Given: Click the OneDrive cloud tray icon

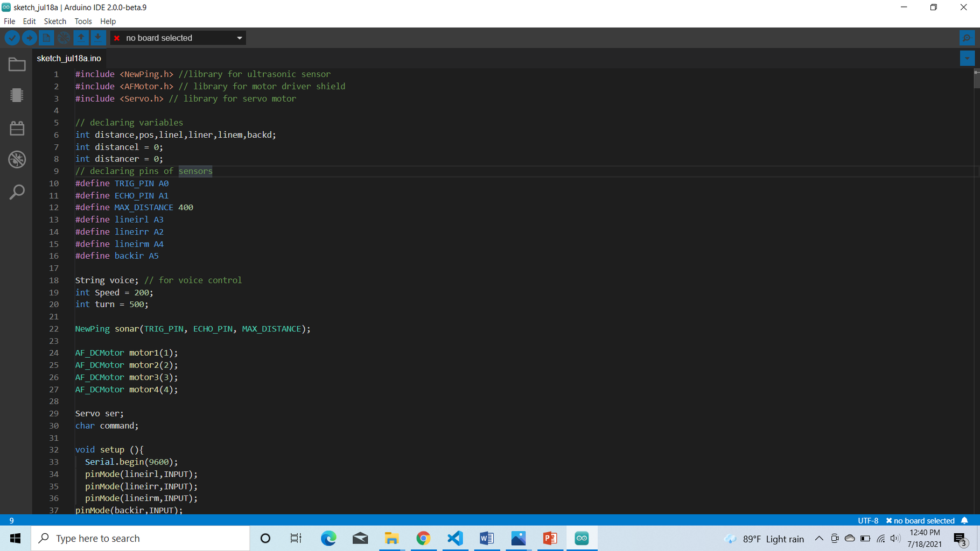Looking at the screenshot, I should (850, 539).
